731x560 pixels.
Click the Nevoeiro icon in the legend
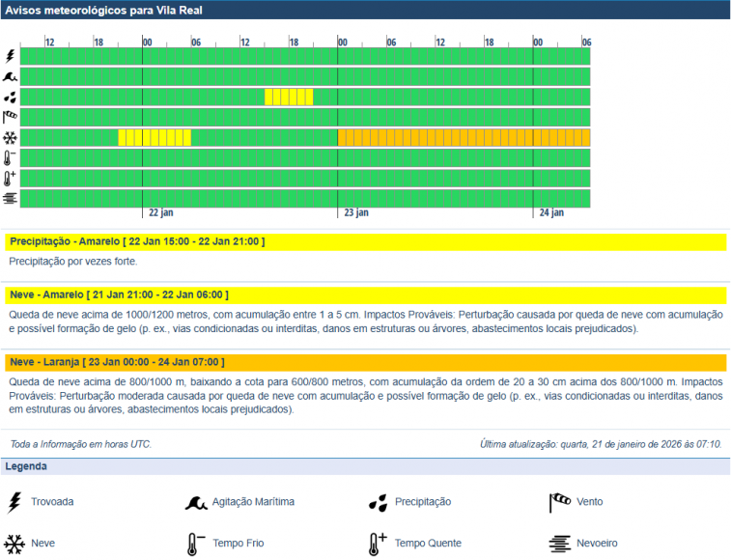[560, 544]
